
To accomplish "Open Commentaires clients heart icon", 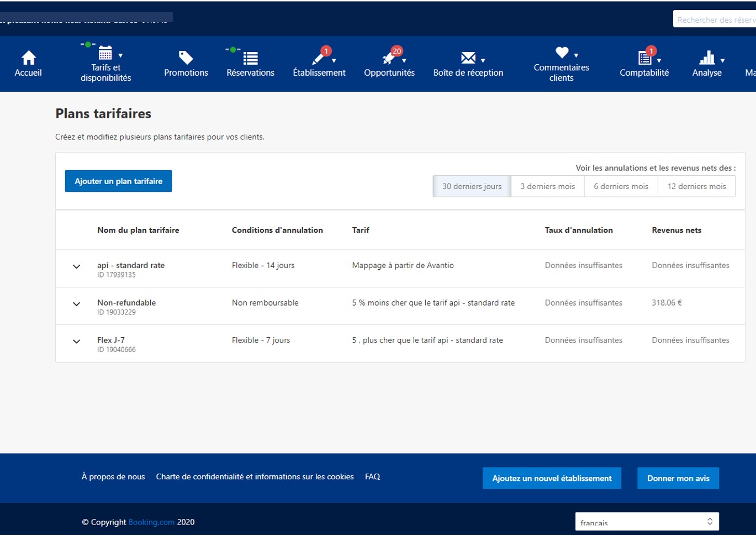I will pos(561,54).
